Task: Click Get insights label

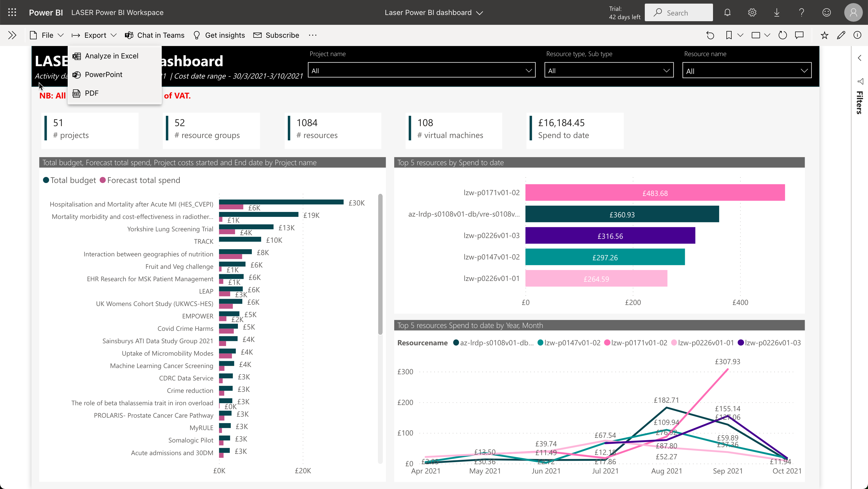Action: coord(225,35)
